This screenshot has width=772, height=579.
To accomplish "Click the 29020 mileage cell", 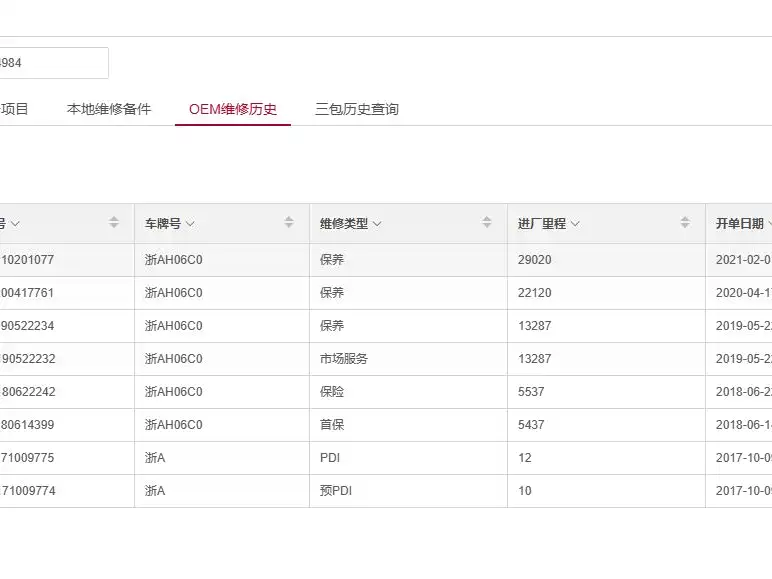I will point(535,260).
